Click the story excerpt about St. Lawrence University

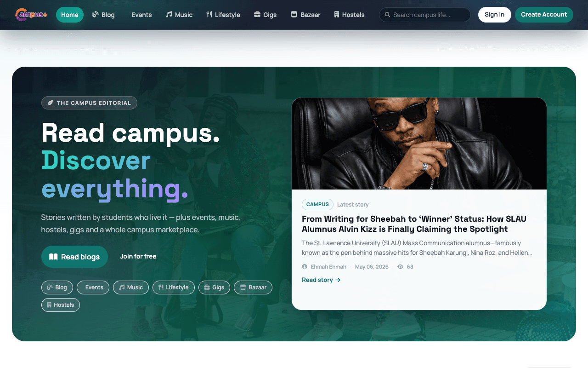(417, 248)
